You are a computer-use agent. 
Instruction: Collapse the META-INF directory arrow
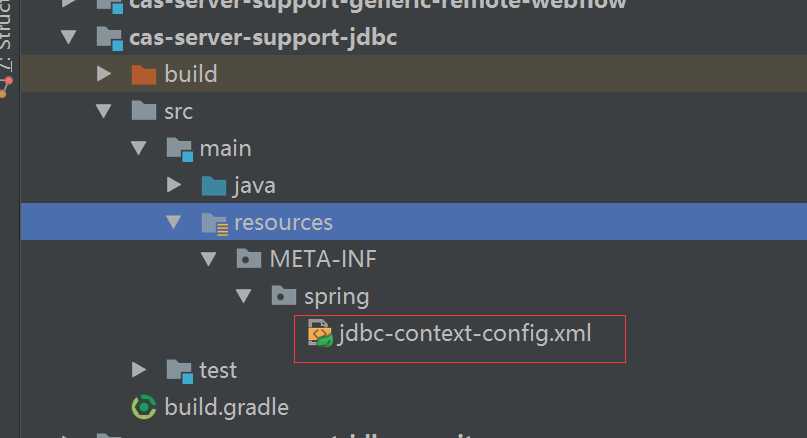(x=208, y=259)
